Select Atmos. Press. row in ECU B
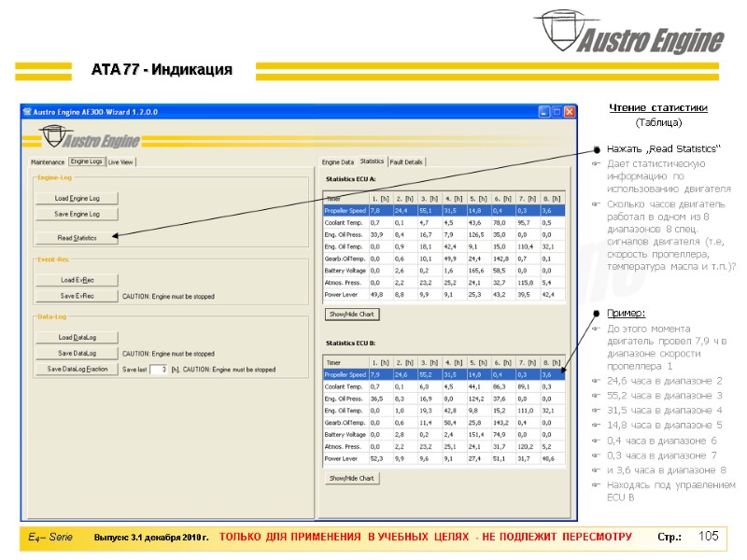Image resolution: width=747 pixels, height=560 pixels. point(444,447)
